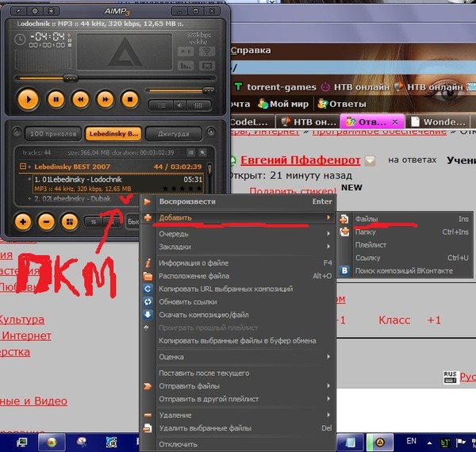The image size is (476, 452).
Task: Toggle the playlist view button
Action: [x=162, y=105]
